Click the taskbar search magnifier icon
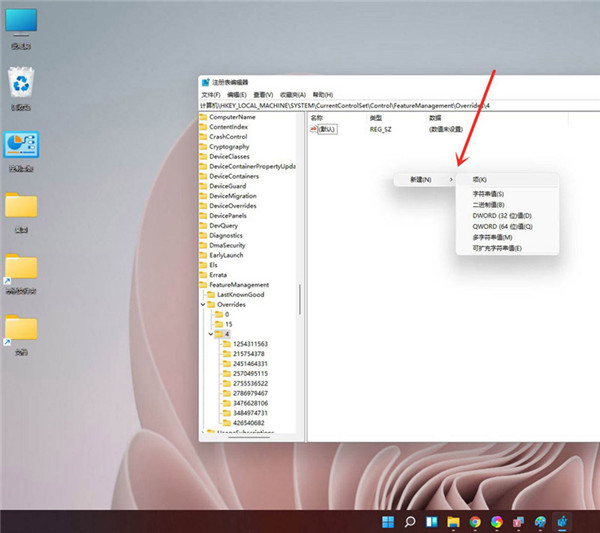 pos(409,521)
